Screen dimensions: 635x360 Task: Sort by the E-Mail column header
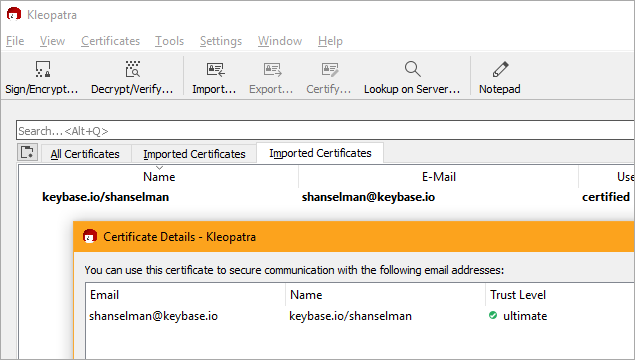pos(439,177)
